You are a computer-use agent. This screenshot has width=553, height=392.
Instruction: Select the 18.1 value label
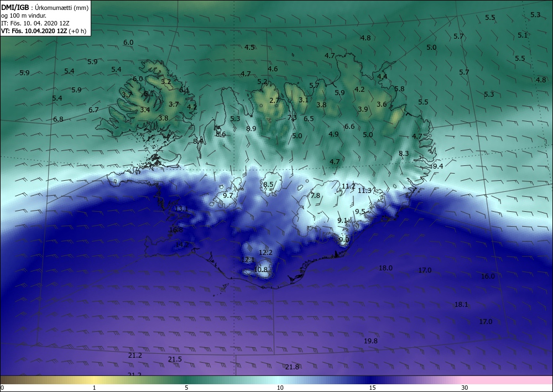click(x=461, y=305)
